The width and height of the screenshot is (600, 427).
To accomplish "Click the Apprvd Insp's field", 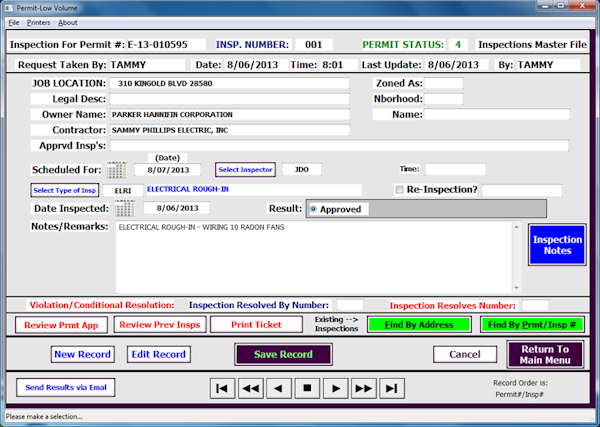I will point(339,145).
